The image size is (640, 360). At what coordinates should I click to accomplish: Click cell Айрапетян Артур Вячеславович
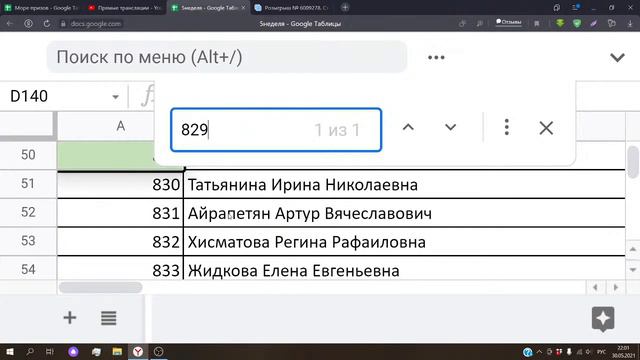point(404,213)
